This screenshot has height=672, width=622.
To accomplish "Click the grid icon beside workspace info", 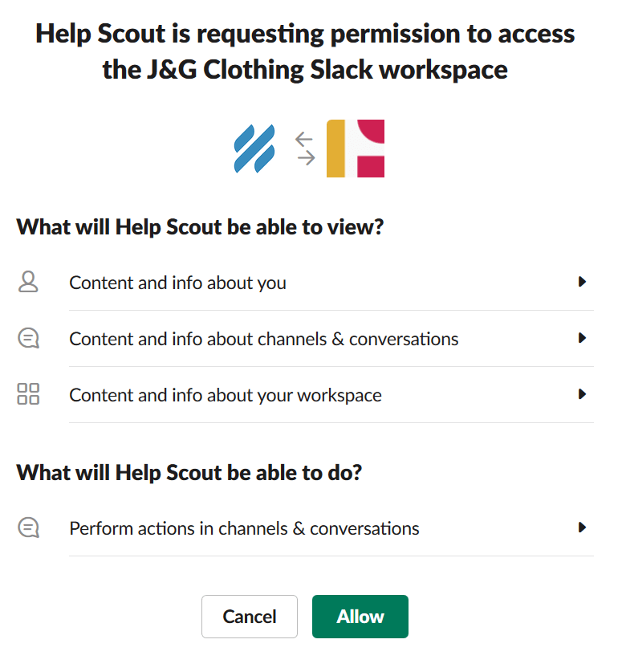I will 28,394.
